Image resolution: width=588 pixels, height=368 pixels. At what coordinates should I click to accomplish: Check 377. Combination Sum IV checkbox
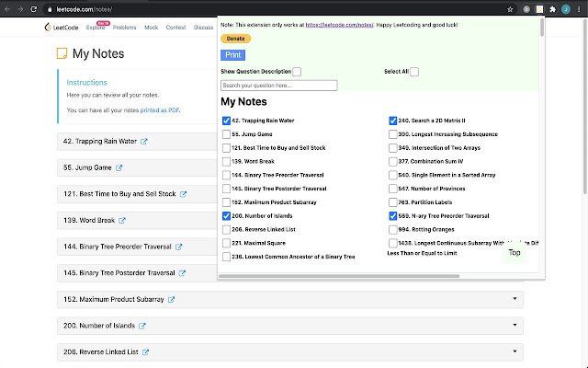(392, 162)
